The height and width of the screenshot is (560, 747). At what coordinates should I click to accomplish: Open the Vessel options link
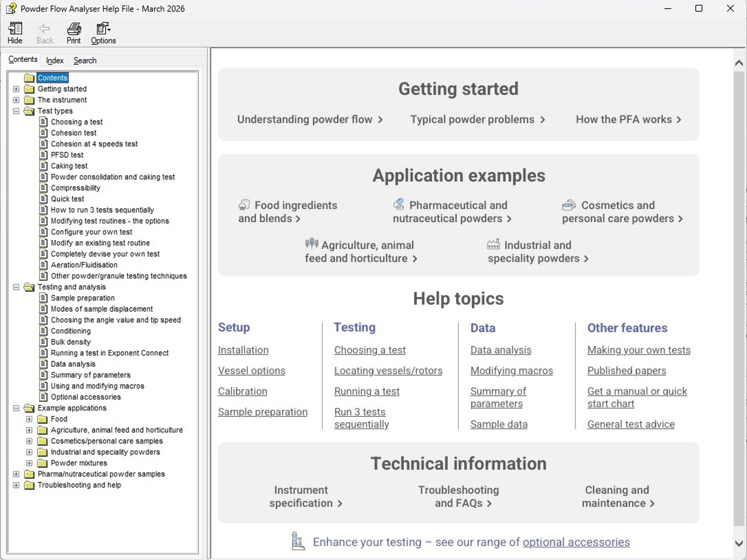point(252,371)
